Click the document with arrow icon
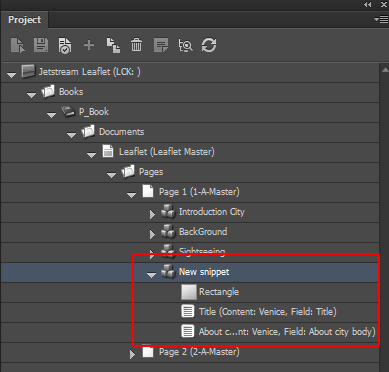Screen dimensions: 389x372 (18, 45)
